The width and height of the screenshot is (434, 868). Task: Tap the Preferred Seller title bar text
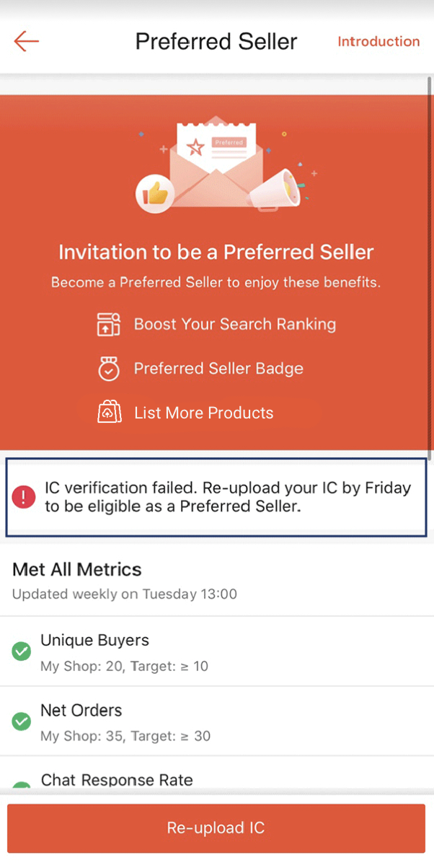click(x=216, y=41)
